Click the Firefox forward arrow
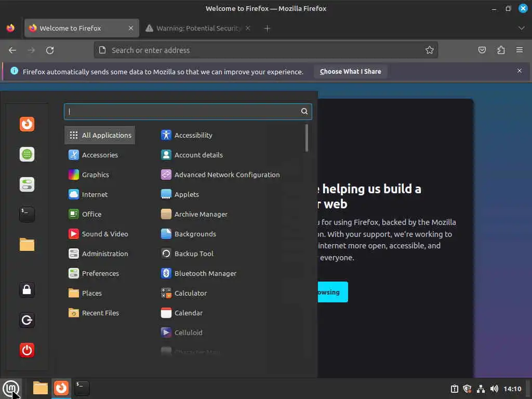Image resolution: width=532 pixels, height=399 pixels. coord(31,50)
